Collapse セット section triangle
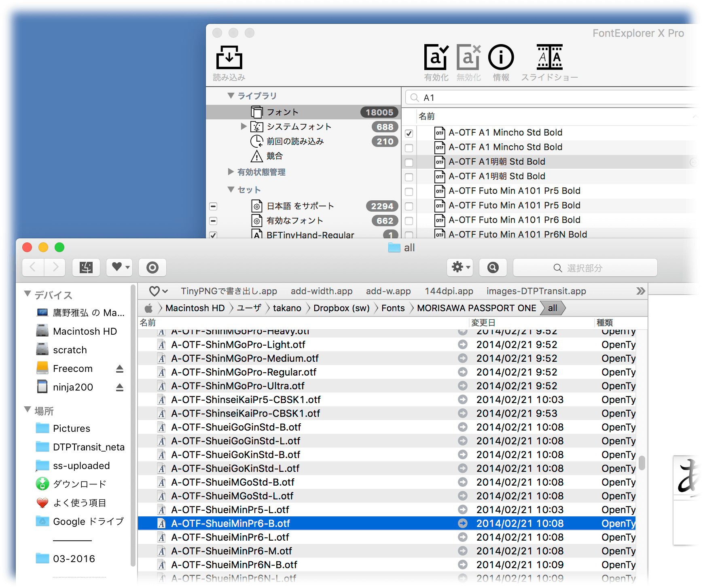Screen dimensions: 703x588 click(x=231, y=189)
